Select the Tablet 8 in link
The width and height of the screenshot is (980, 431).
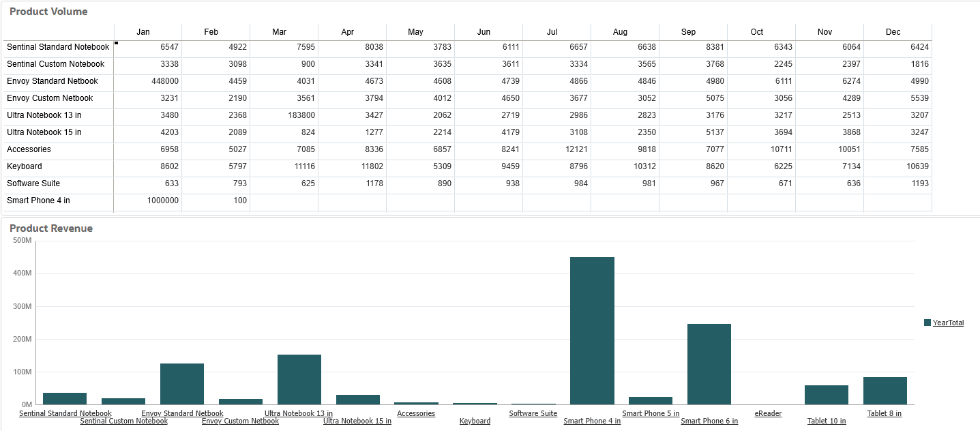pyautogui.click(x=883, y=413)
